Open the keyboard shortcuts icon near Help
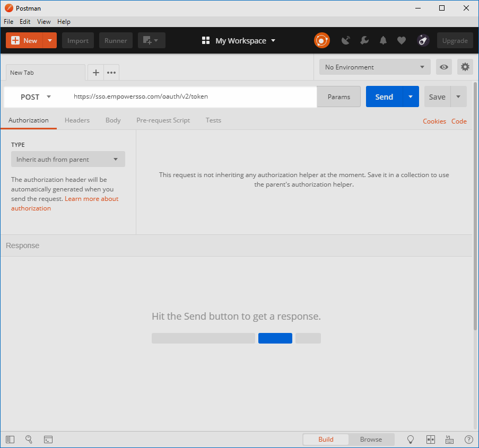 449,439
